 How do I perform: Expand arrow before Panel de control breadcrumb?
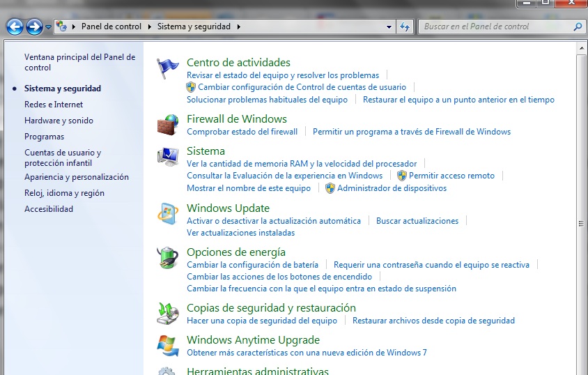pos(74,26)
